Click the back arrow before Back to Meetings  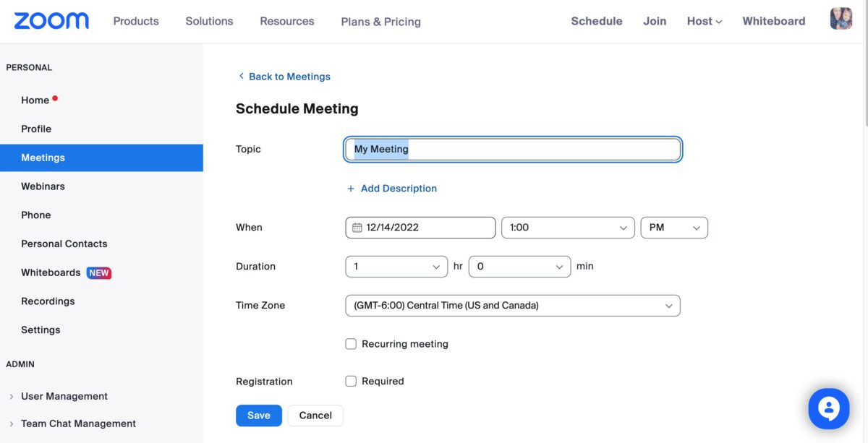(241, 77)
